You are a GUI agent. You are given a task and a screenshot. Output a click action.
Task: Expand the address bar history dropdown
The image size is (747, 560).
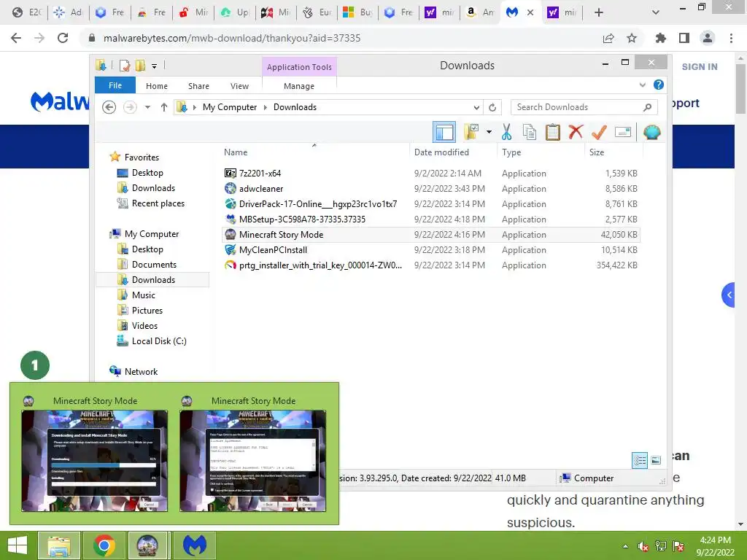click(x=476, y=107)
